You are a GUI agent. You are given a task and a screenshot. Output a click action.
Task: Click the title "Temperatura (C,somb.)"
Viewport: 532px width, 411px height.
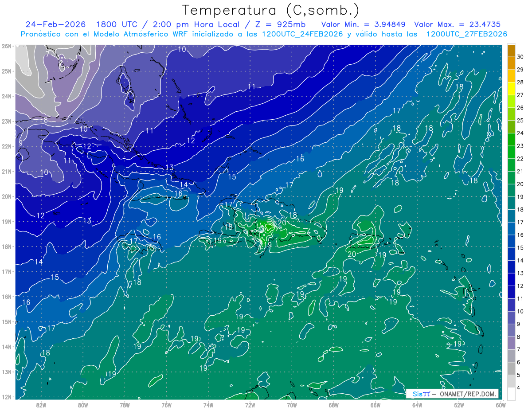pos(270,10)
